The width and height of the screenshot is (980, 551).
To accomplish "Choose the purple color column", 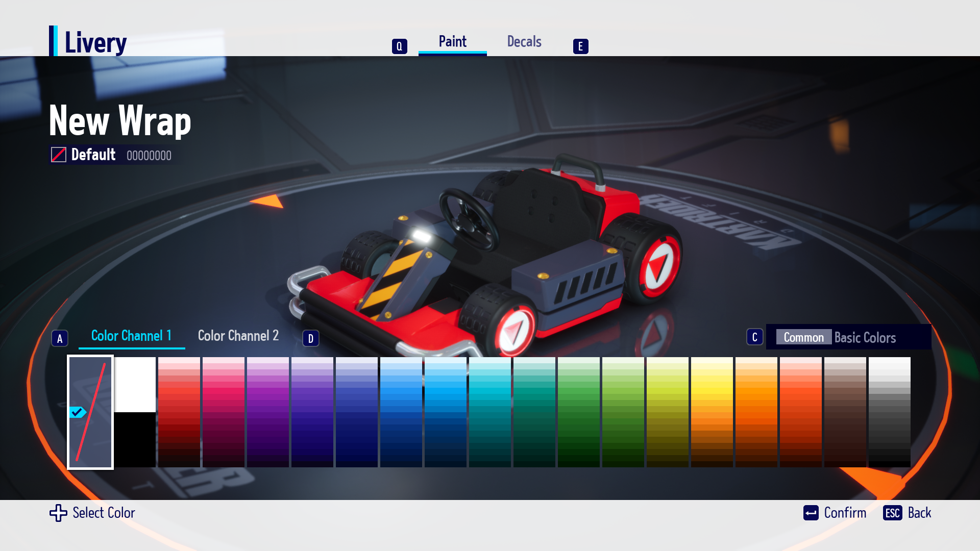I will coord(268,412).
